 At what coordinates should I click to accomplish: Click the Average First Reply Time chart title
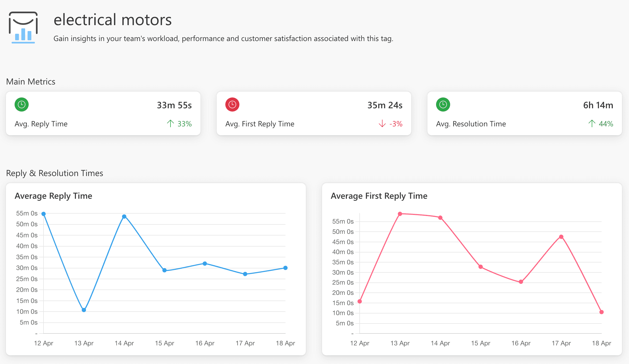point(379,196)
